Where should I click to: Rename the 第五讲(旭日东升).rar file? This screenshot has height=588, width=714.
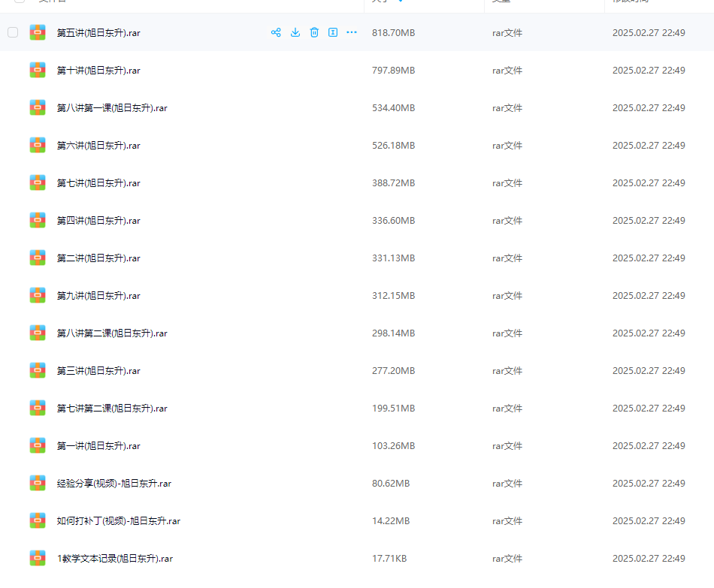333,32
